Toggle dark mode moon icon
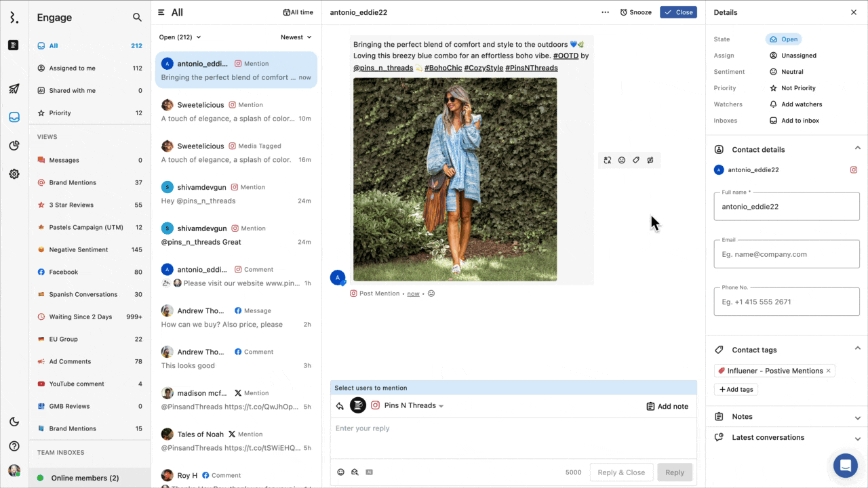This screenshot has height=488, width=868. pyautogui.click(x=14, y=422)
